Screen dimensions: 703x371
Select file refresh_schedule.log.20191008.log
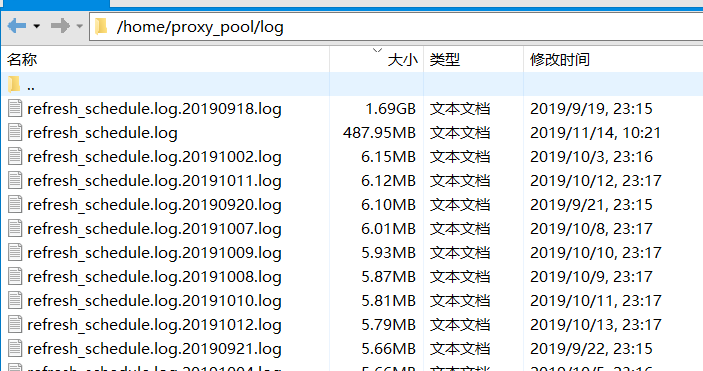154,277
